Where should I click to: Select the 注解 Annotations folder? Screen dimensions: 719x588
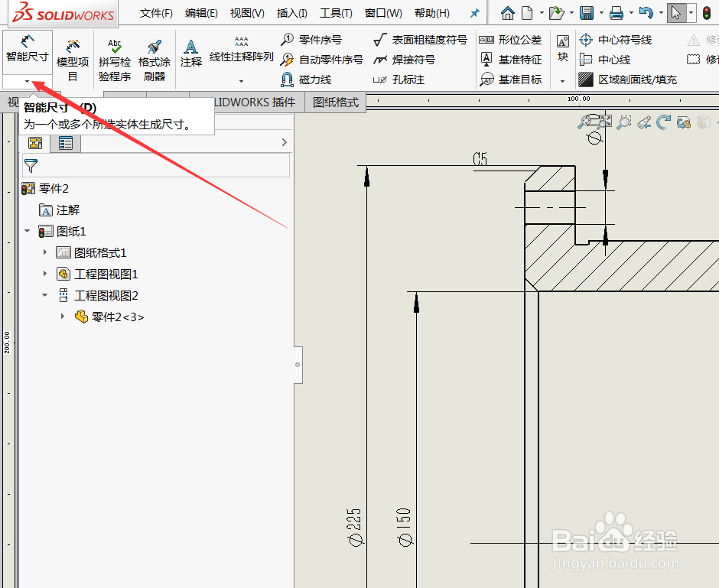(x=59, y=210)
